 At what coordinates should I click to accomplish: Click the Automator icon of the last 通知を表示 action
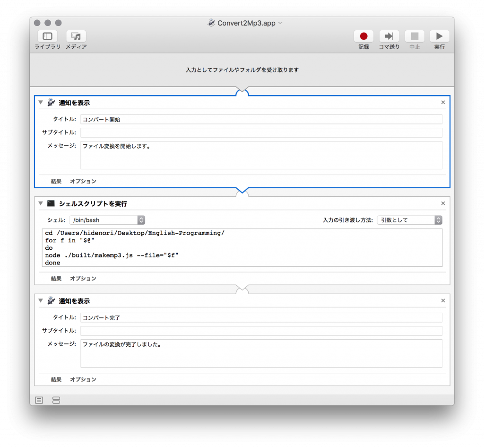51,300
